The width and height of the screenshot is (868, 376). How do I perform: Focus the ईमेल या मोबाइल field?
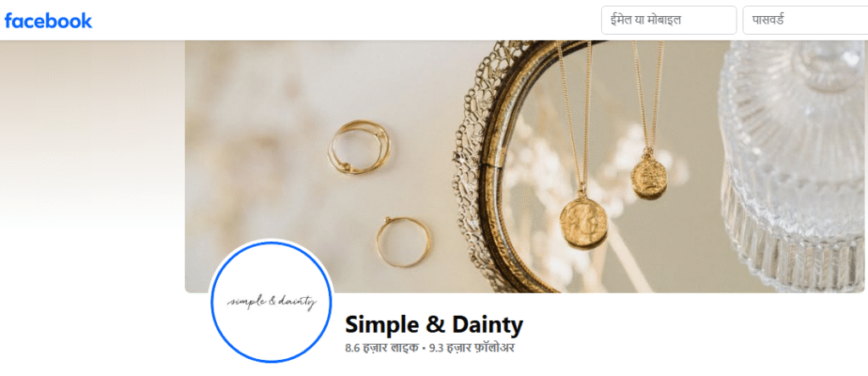(x=669, y=20)
